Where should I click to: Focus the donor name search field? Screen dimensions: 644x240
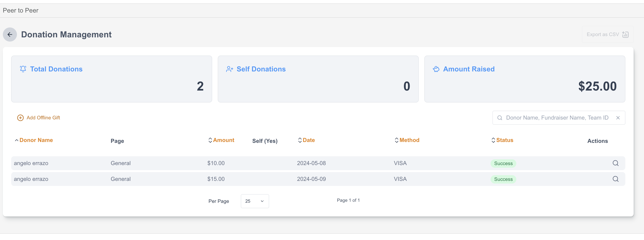[557, 118]
